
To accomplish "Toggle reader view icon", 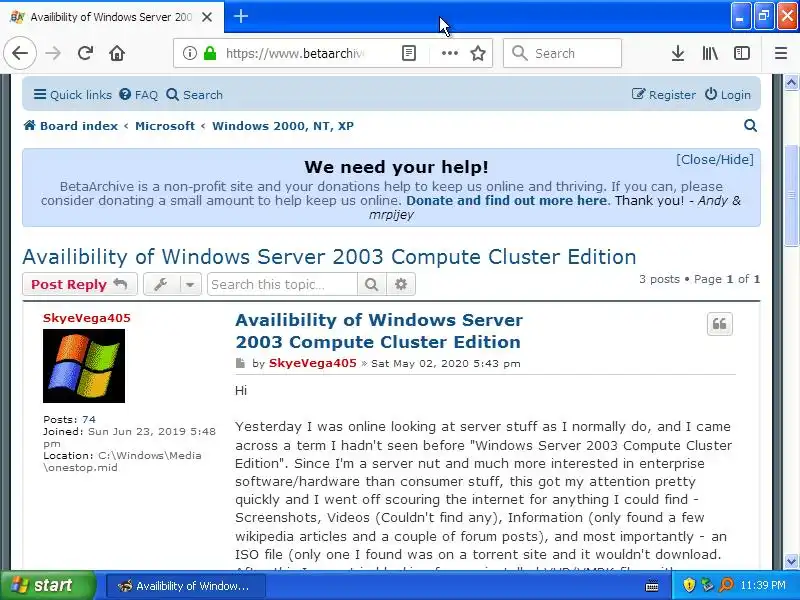I will point(409,53).
